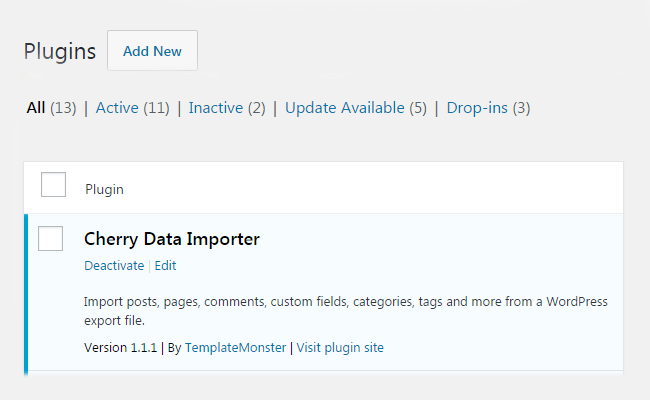The height and width of the screenshot is (400, 650).
Task: Click the Version 1.1.1 text
Action: click(121, 347)
